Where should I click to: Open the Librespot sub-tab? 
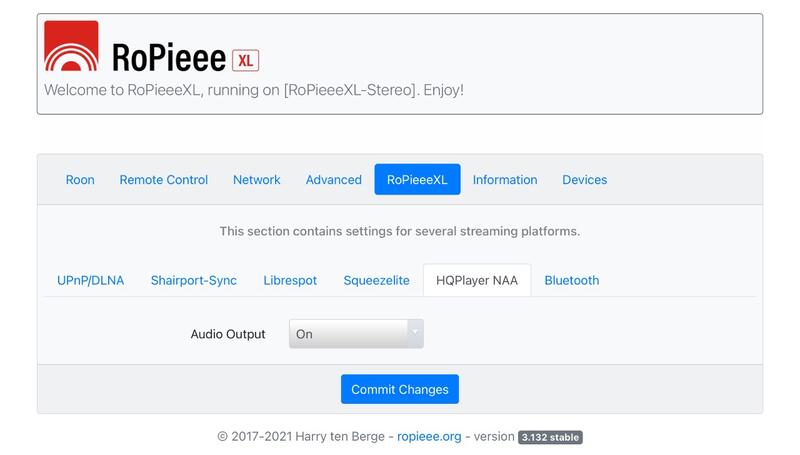pyautogui.click(x=290, y=281)
